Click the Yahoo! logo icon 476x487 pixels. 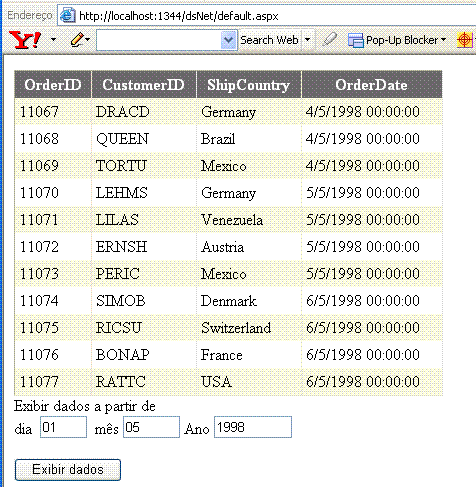(25, 40)
